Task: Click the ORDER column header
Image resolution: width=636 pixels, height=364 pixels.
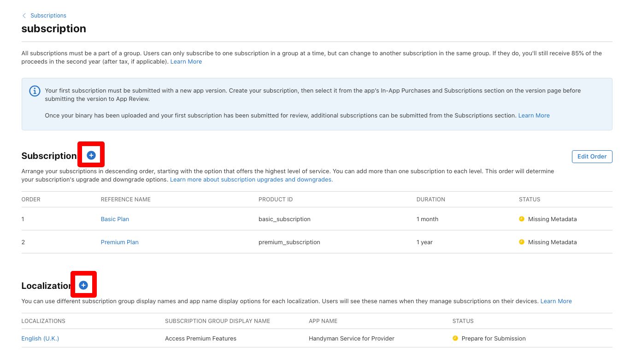Action: [x=31, y=200]
